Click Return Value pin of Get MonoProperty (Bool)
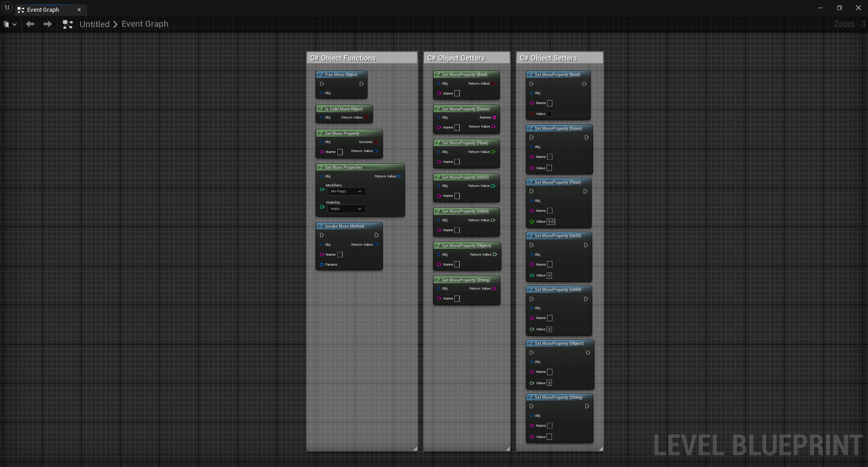Image resolution: width=868 pixels, height=467 pixels. coord(493,84)
